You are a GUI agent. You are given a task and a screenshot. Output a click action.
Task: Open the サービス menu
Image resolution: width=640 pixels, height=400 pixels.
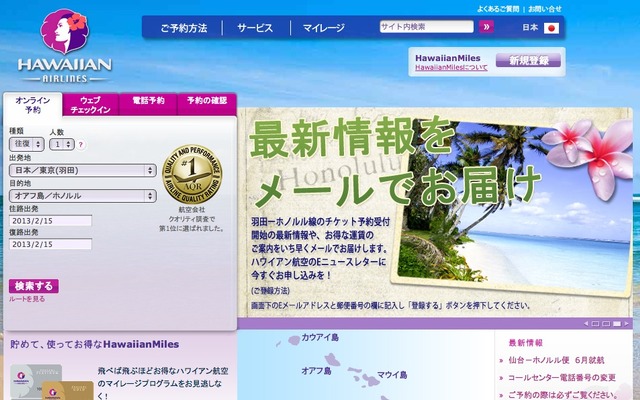point(255,28)
